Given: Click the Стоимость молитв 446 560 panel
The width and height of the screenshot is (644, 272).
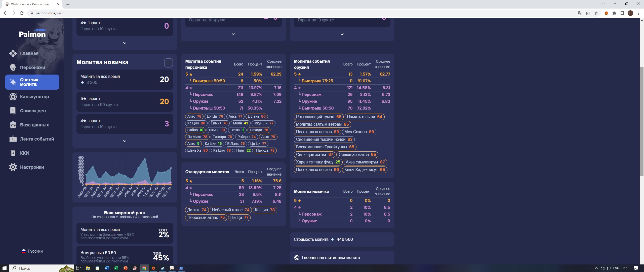Looking at the screenshot, I should tap(342, 240).
